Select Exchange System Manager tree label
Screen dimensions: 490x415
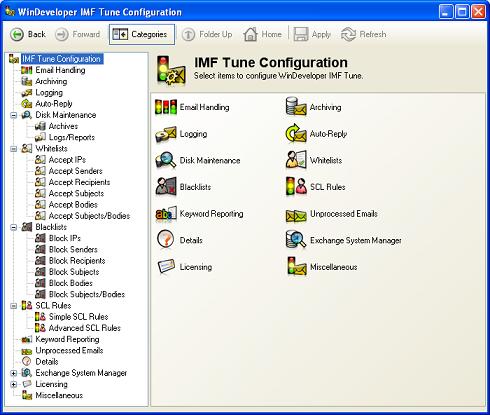tap(81, 373)
